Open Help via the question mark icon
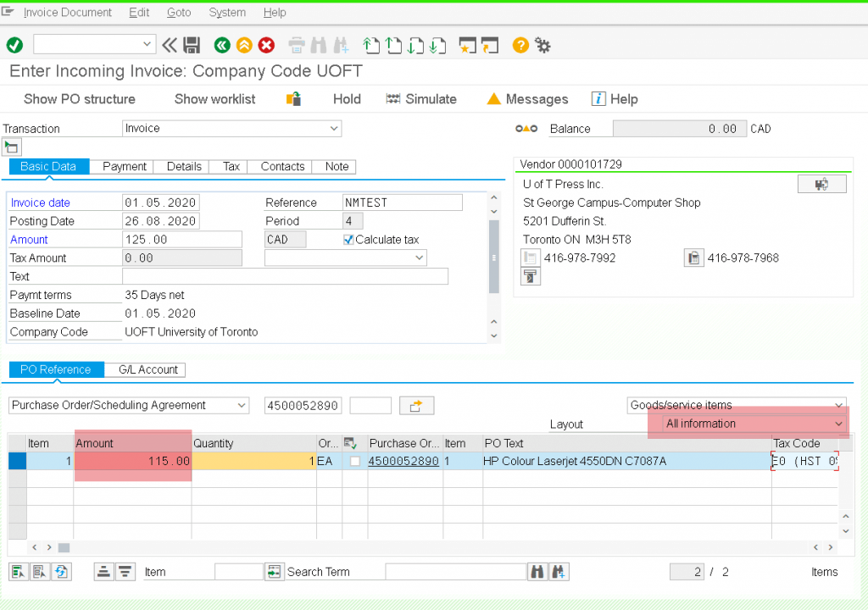The height and width of the screenshot is (610, 868). pos(520,44)
